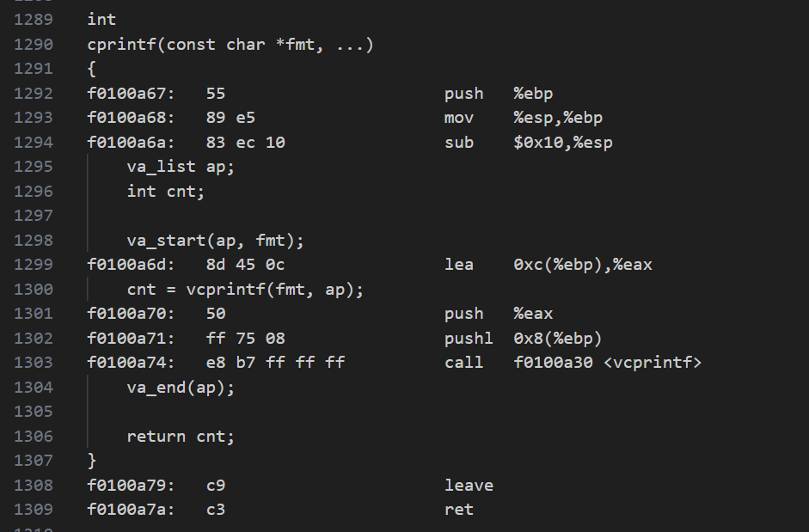This screenshot has width=809, height=532.
Task: Click the 'pushl' instruction mnemonic
Action: click(x=469, y=338)
